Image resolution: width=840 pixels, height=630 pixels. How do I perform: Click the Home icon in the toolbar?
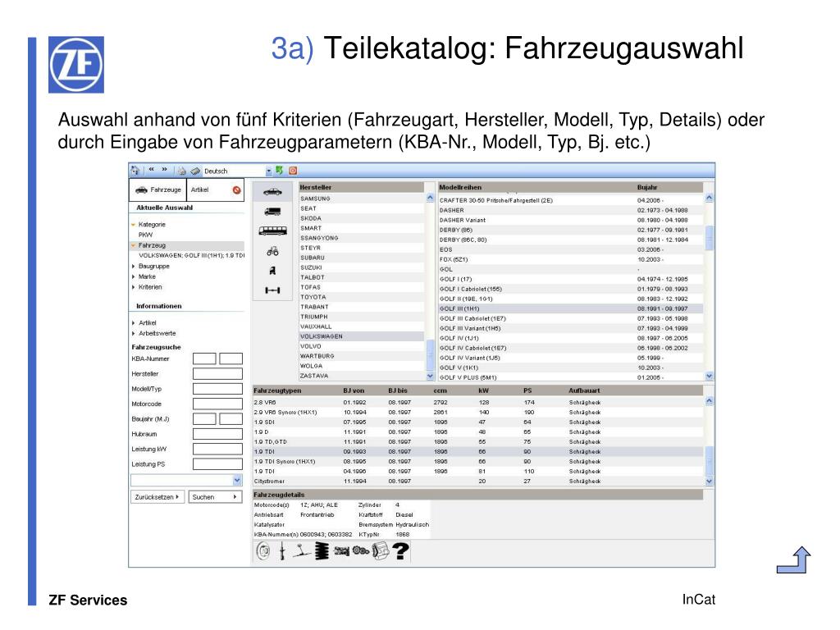point(135,171)
